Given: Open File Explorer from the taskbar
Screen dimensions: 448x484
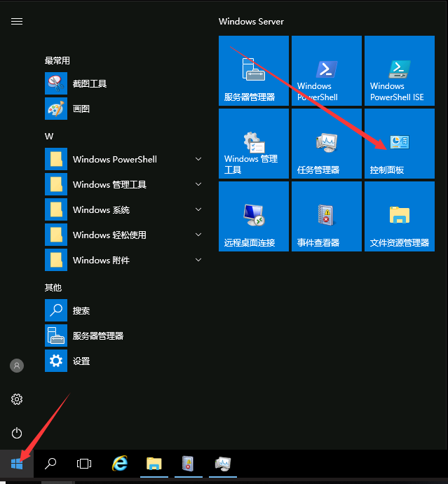Looking at the screenshot, I should point(154,464).
